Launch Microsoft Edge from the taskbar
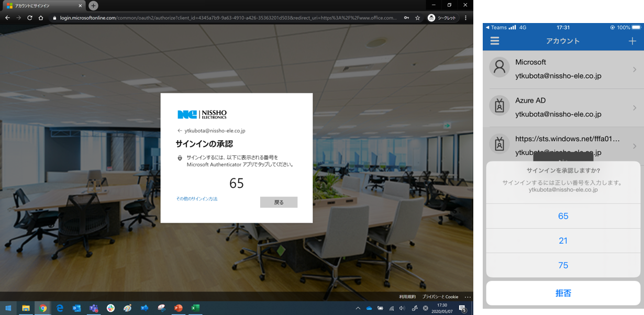The height and width of the screenshot is (315, 644). click(x=60, y=308)
